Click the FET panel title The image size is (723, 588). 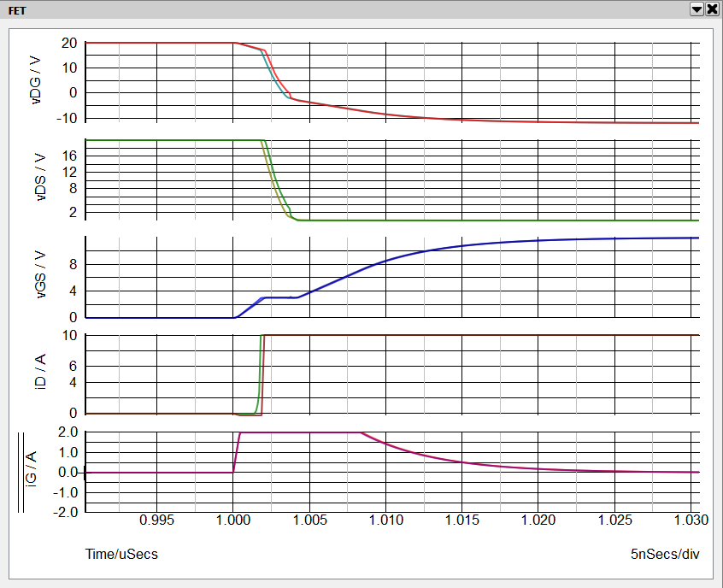click(x=17, y=9)
